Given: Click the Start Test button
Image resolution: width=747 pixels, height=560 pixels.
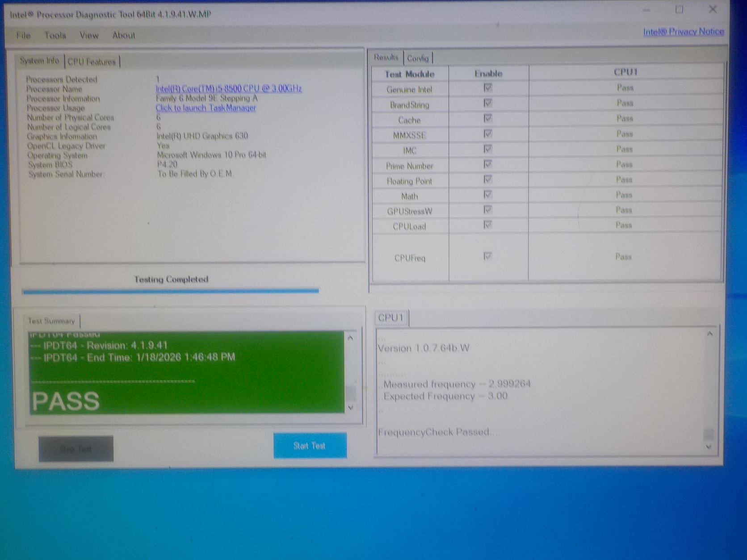Looking at the screenshot, I should [310, 446].
